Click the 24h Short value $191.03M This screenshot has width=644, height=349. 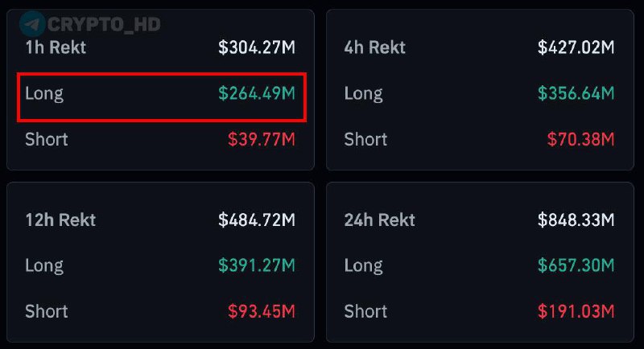point(576,311)
